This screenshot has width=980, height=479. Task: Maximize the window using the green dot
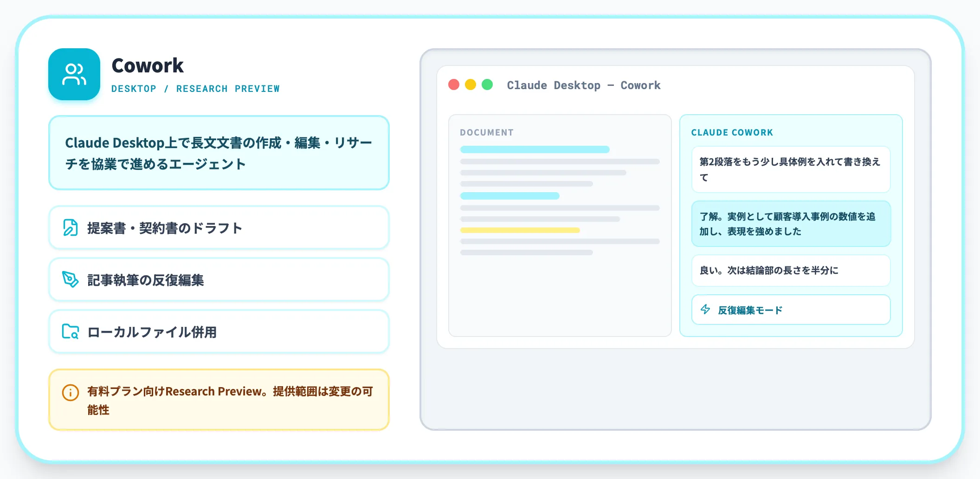487,84
